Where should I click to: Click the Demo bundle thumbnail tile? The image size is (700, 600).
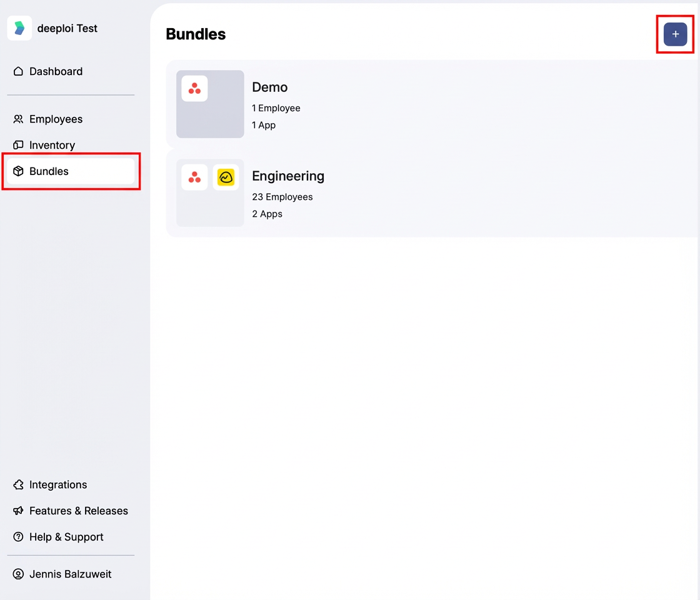click(210, 104)
